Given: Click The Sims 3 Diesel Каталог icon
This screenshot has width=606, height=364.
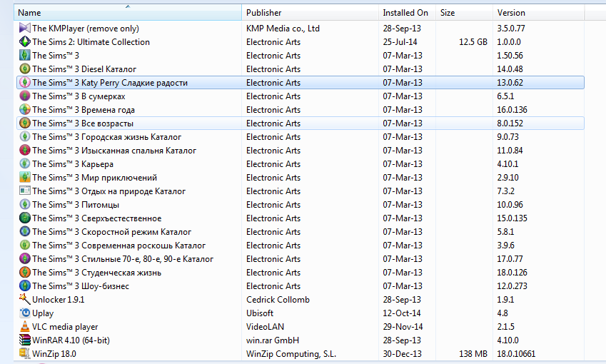Looking at the screenshot, I should 25,69.
